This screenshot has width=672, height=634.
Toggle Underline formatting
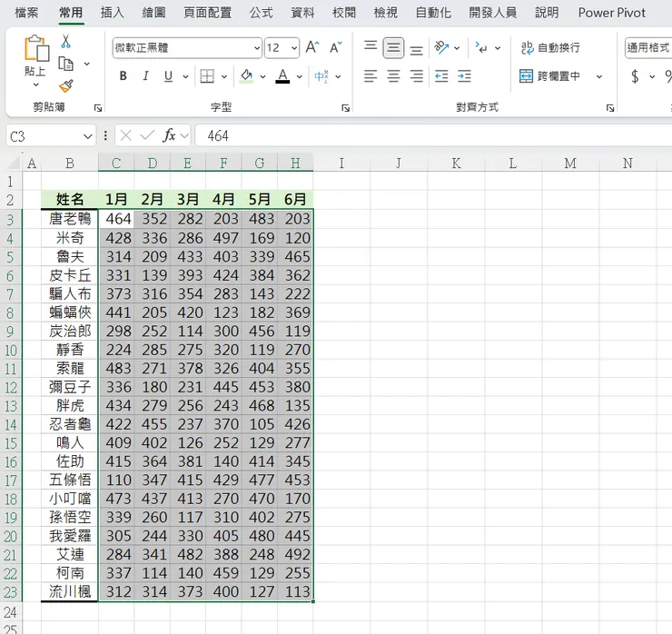pyautogui.click(x=168, y=76)
